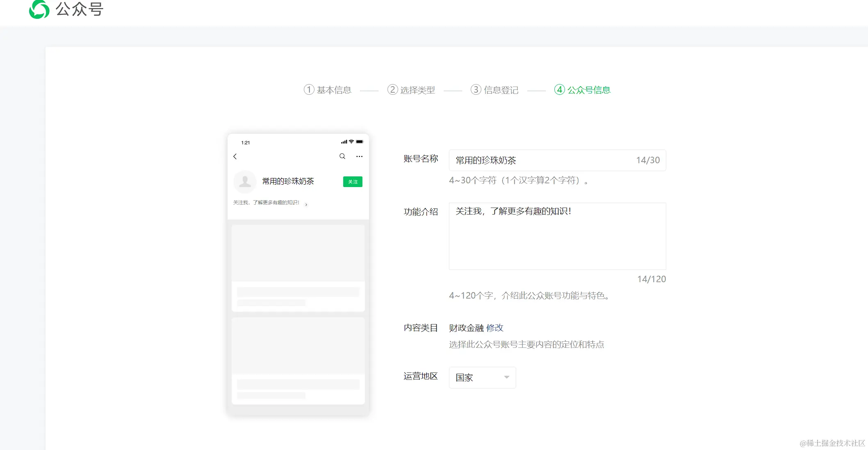Screen dimensions: 868x450
Task: Click the second article placeholder card in preview
Action: pyautogui.click(x=298, y=360)
